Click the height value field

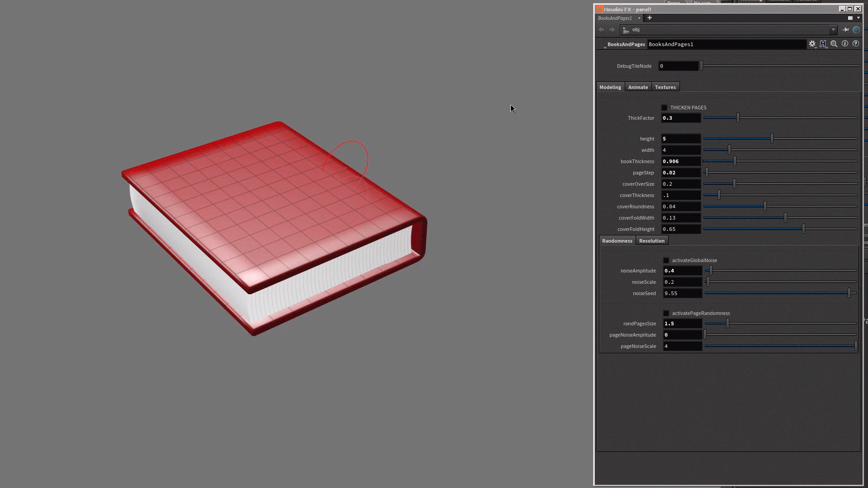coord(681,139)
